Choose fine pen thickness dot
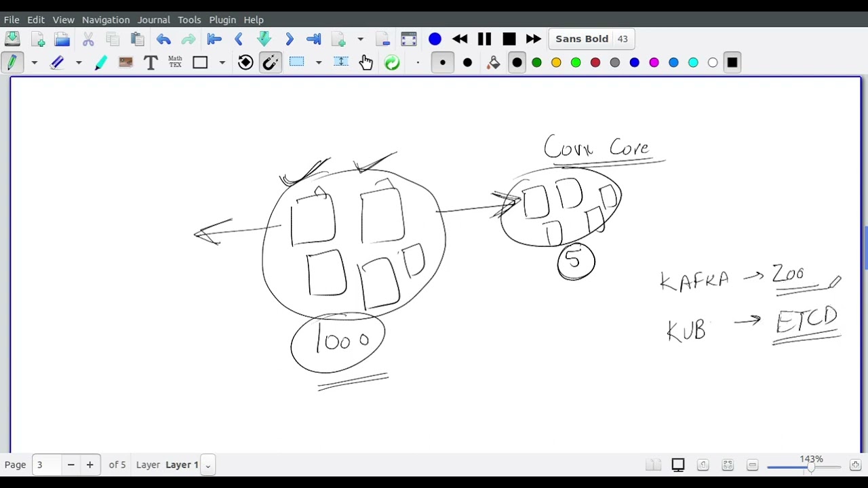868x488 pixels. pos(418,63)
